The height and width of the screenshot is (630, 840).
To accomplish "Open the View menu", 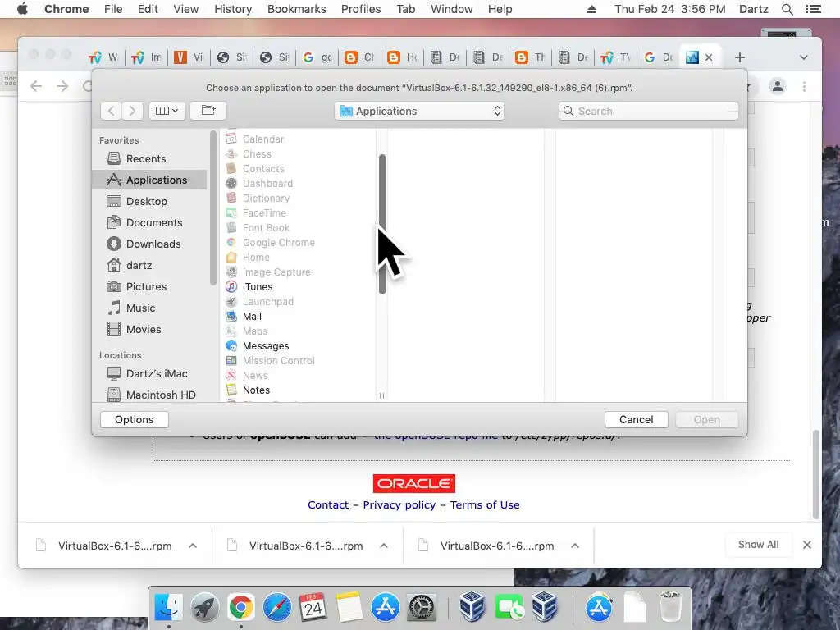I will coord(186,9).
